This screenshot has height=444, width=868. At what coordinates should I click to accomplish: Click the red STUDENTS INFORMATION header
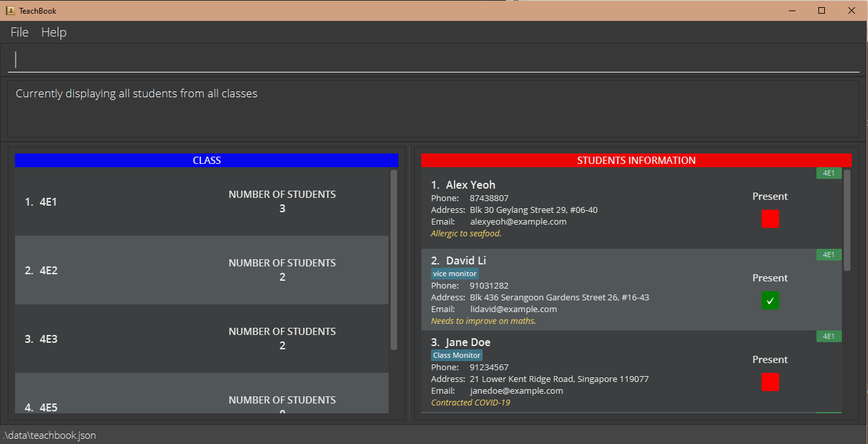point(636,161)
